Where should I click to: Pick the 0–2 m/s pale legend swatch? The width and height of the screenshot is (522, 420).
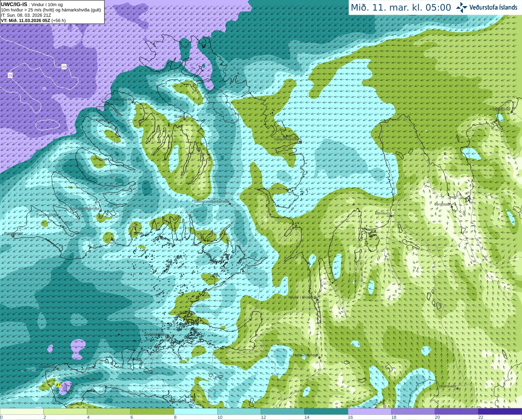pos(22,411)
